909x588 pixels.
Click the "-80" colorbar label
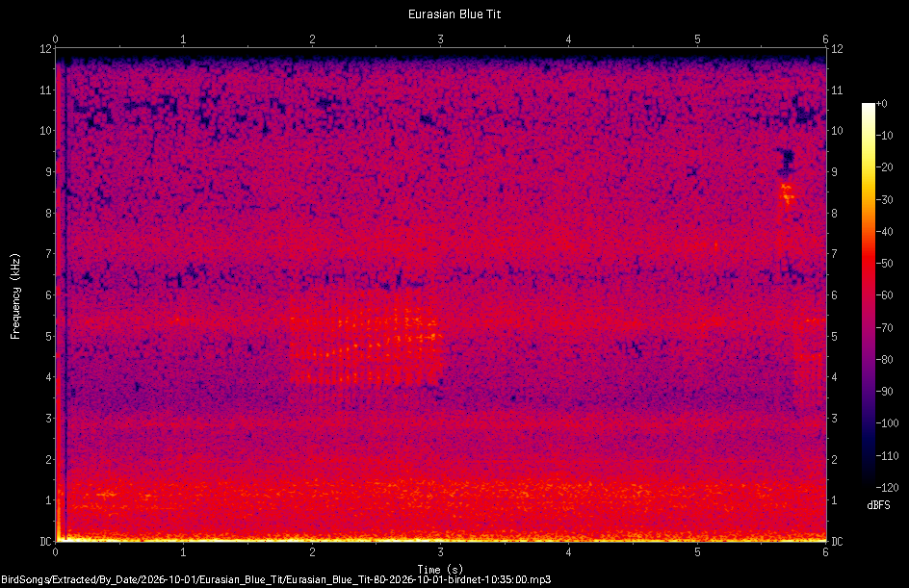click(885, 360)
